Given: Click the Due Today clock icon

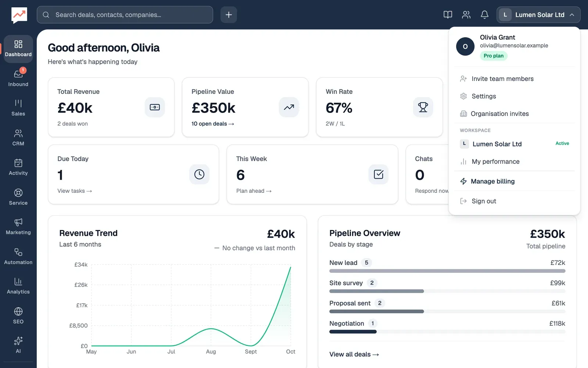Looking at the screenshot, I should [199, 174].
